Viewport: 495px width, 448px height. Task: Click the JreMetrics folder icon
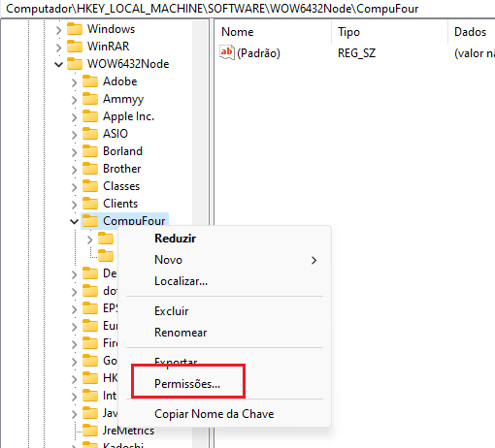click(90, 431)
